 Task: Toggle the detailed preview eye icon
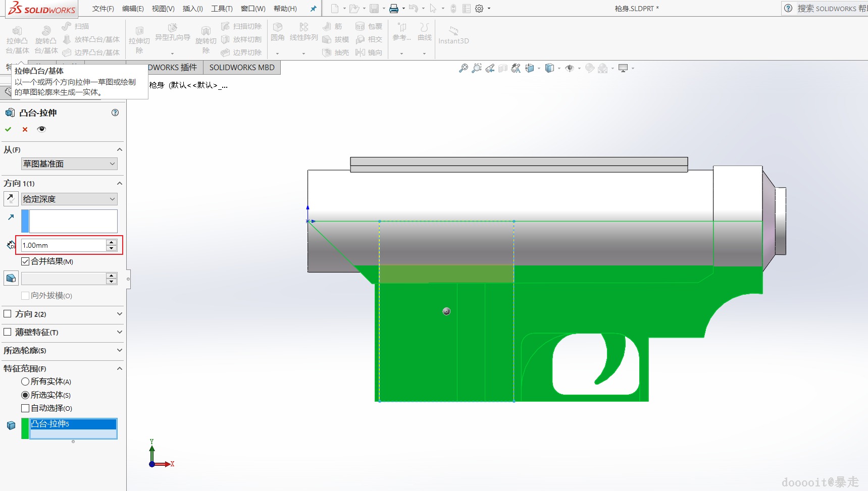click(41, 129)
